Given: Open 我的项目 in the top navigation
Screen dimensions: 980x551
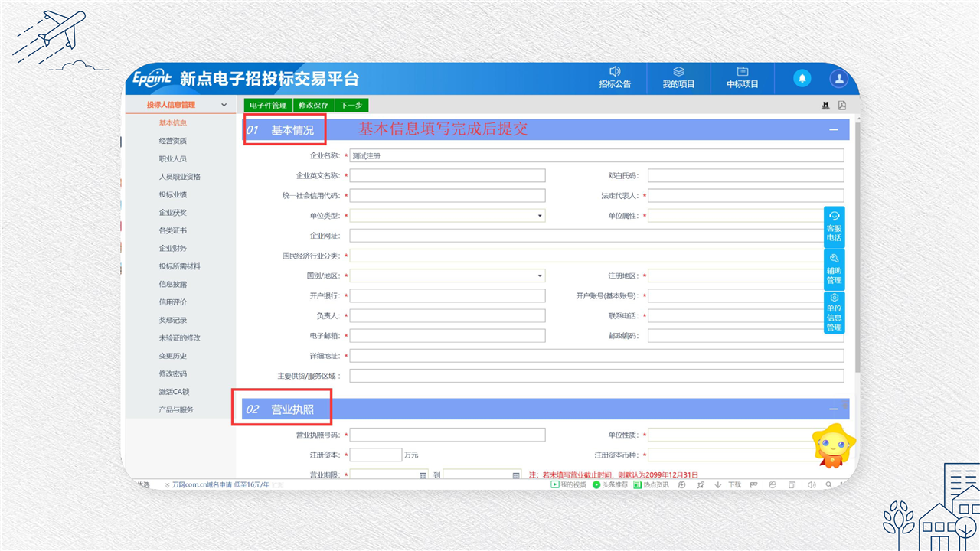Looking at the screenshot, I should tap(678, 77).
